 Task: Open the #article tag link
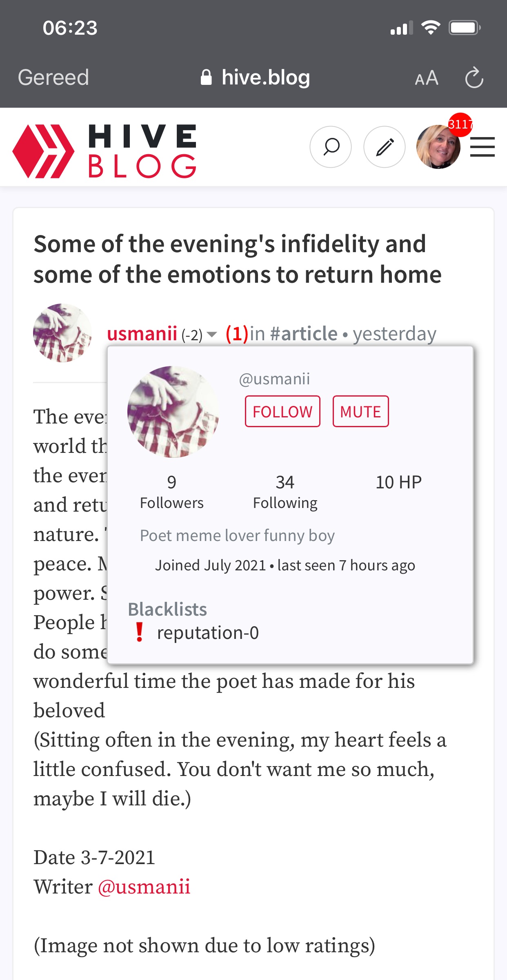coord(304,334)
